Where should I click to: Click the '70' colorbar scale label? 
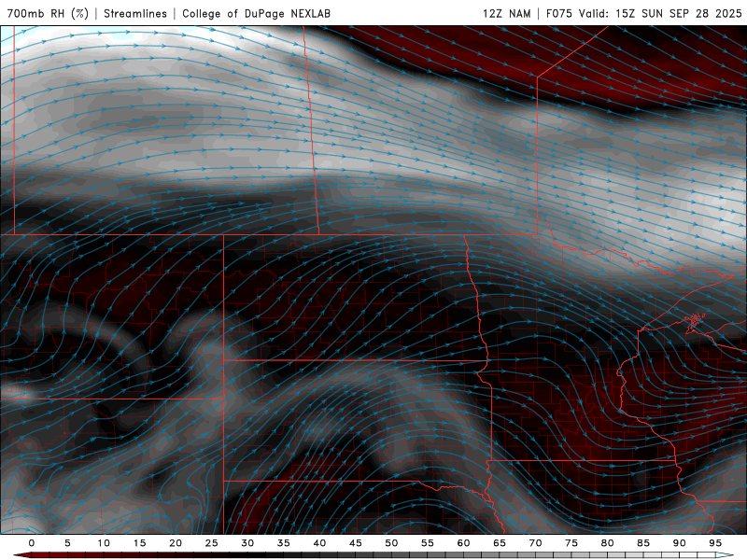coord(535,543)
